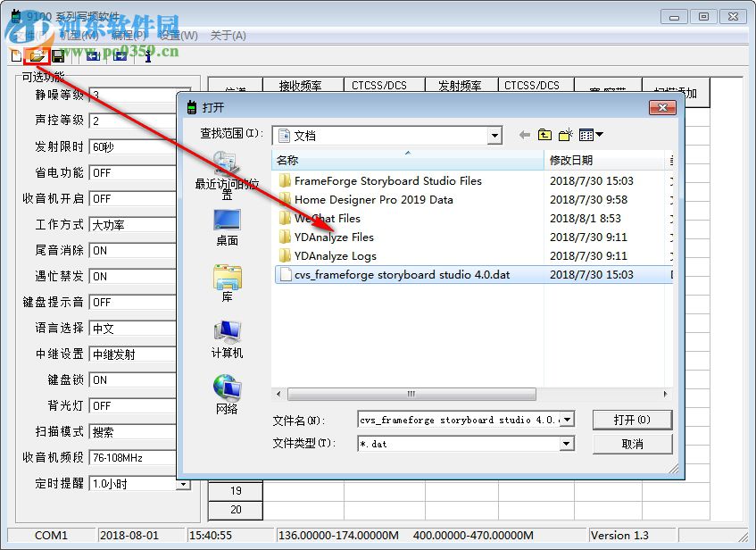Click the horizontal scrollbar left arrow
756x550 pixels.
(278, 394)
